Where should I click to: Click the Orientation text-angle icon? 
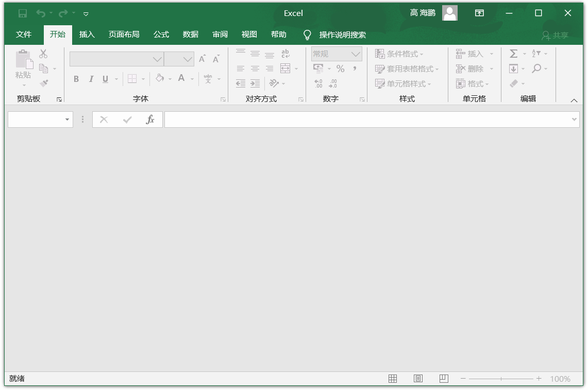coord(274,83)
